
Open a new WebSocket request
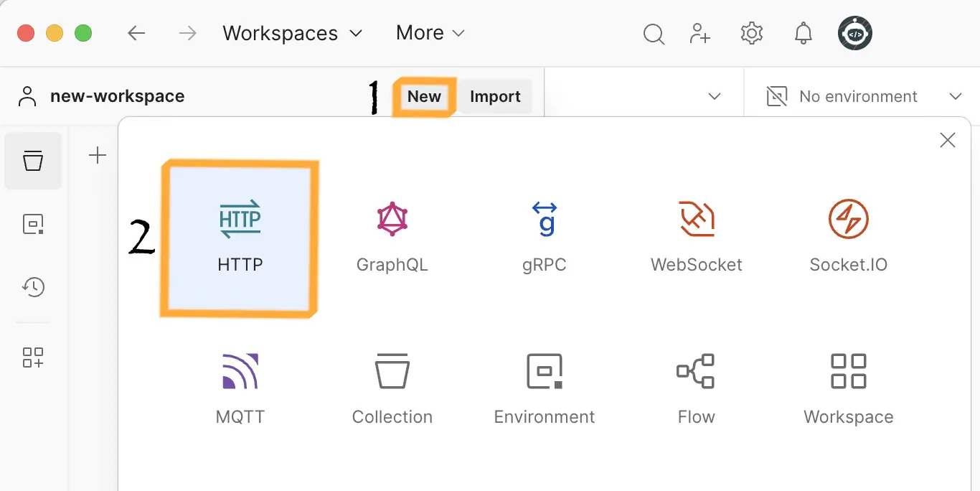pos(696,238)
